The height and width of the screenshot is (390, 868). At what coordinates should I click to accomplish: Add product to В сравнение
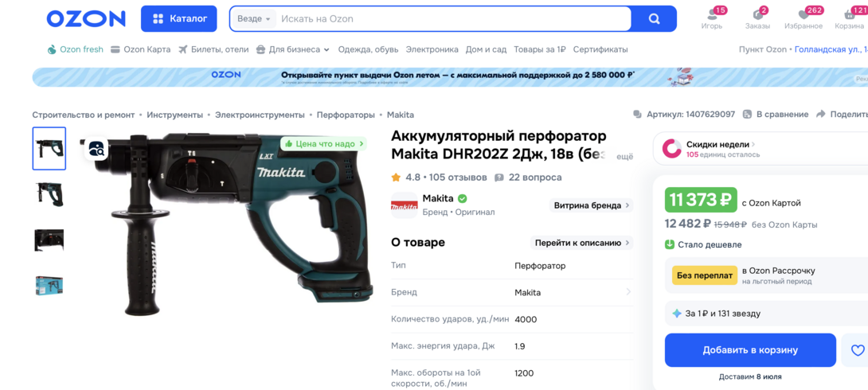click(775, 115)
